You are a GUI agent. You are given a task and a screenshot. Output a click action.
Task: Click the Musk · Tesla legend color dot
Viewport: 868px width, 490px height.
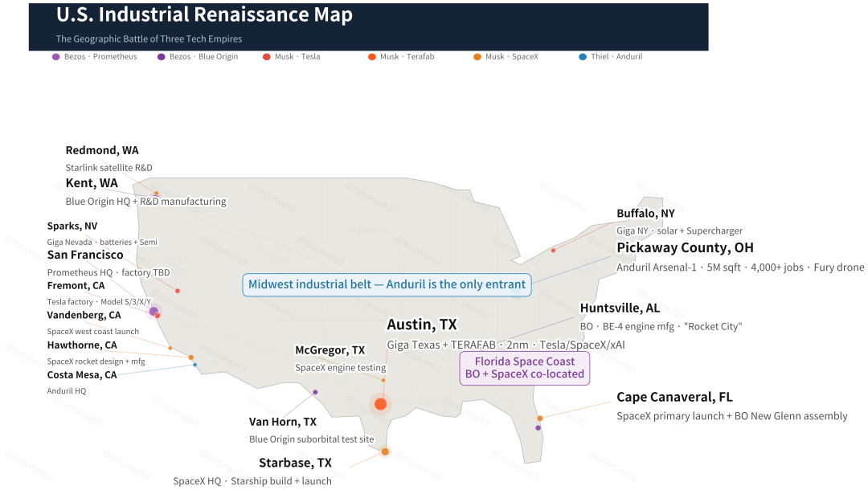(x=267, y=57)
